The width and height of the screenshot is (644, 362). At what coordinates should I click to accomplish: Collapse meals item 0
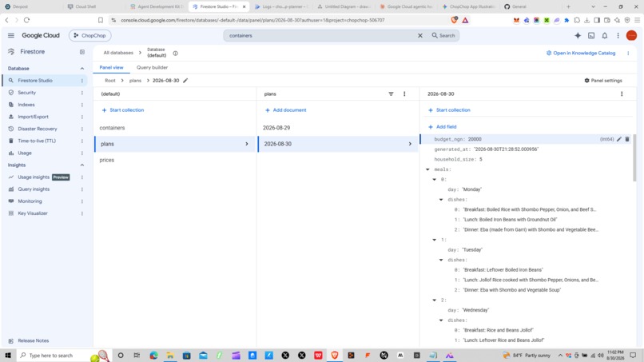[x=435, y=180]
